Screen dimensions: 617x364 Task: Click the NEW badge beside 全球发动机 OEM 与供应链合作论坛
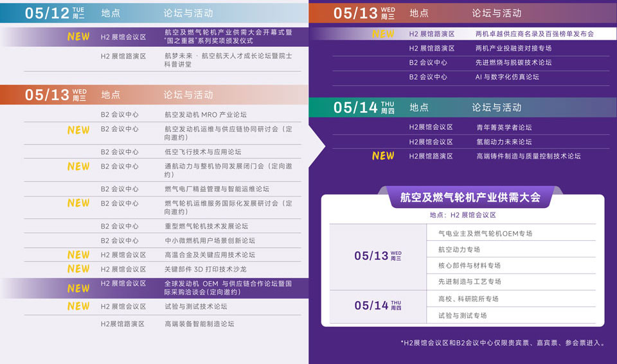(78, 288)
